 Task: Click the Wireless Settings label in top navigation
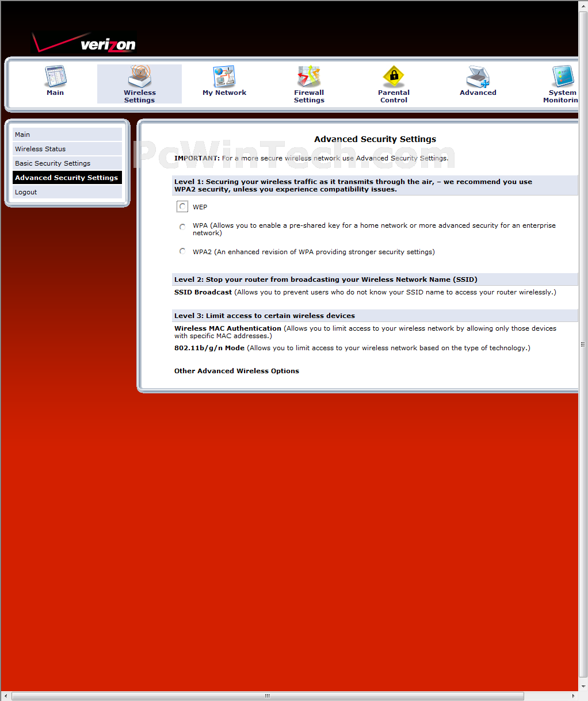pos(140,96)
